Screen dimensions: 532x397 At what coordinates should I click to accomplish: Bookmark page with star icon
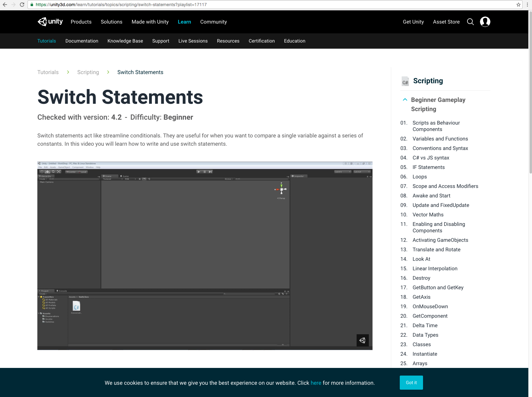(x=518, y=5)
